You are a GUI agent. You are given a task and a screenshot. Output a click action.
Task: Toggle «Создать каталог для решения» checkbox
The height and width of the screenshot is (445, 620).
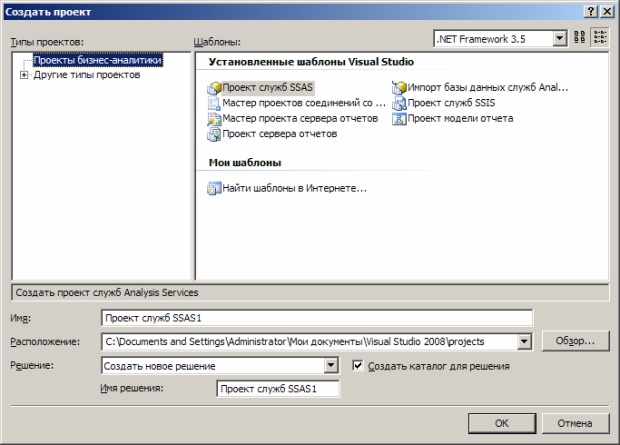tap(359, 366)
